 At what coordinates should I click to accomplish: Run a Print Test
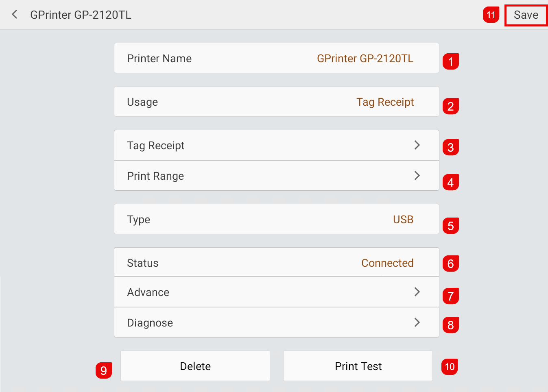point(358,366)
